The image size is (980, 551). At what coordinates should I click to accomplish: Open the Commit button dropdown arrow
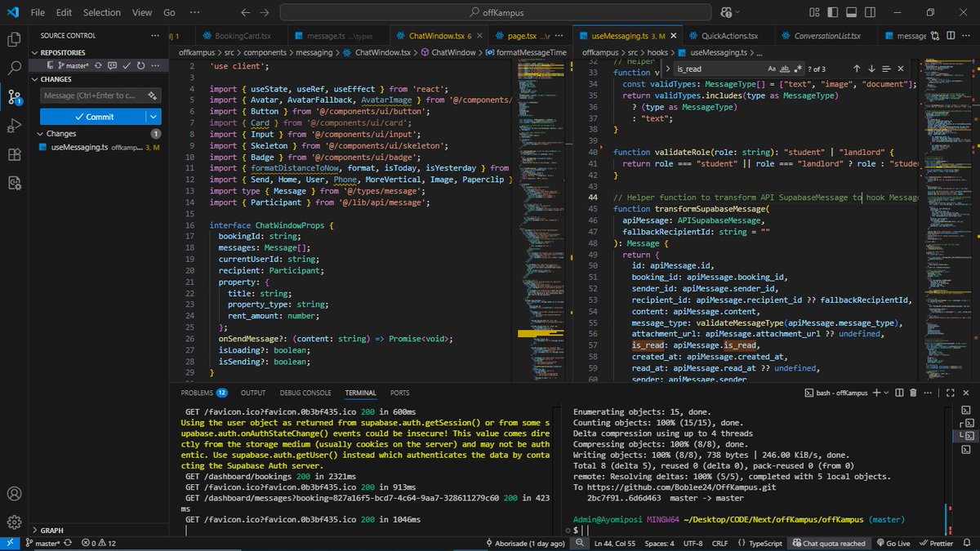[154, 117]
